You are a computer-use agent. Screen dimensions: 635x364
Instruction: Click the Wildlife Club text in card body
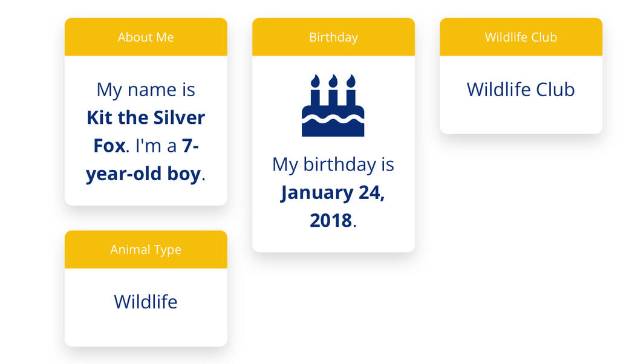(521, 89)
